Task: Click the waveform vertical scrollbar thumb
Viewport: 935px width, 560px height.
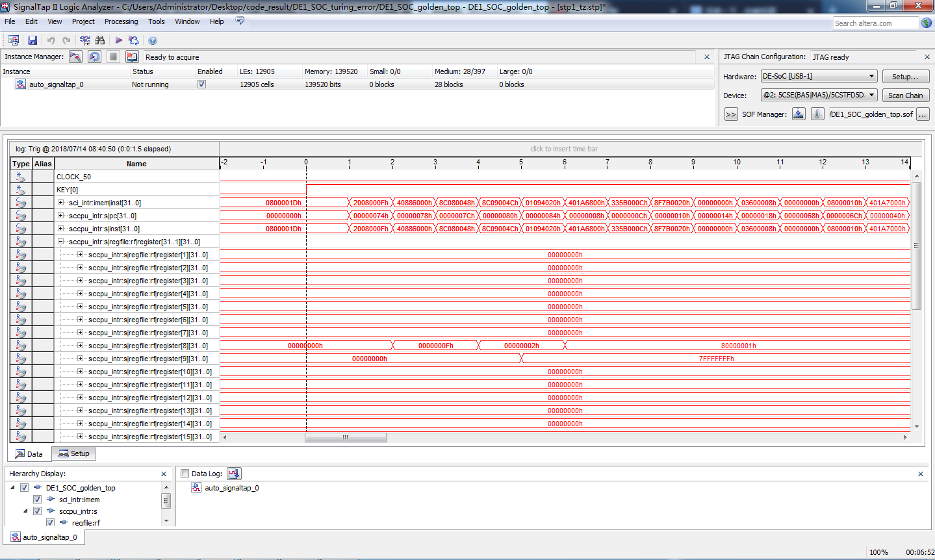Action: (917, 246)
